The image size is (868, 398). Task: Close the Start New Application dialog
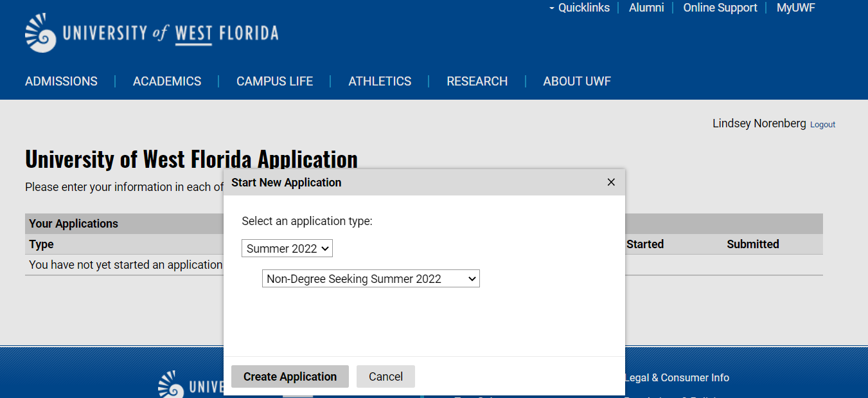(611, 183)
